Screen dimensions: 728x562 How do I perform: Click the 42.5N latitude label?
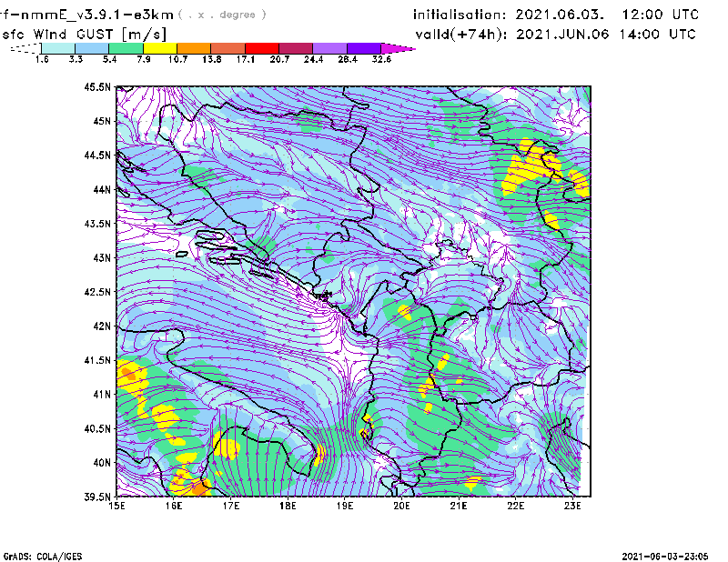pos(97,292)
